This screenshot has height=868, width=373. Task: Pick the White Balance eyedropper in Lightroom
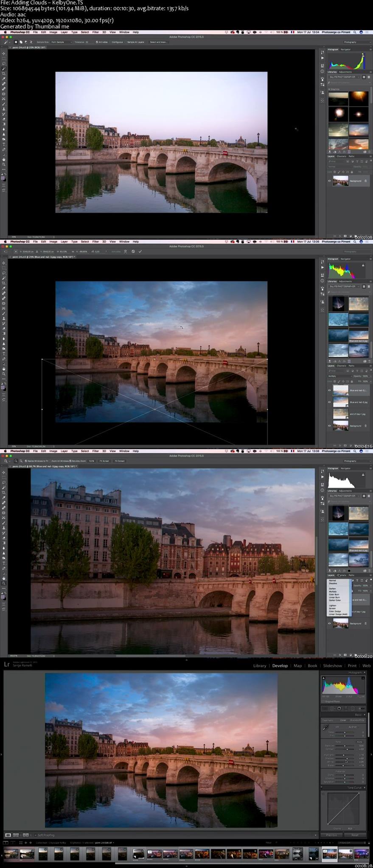coord(325,728)
